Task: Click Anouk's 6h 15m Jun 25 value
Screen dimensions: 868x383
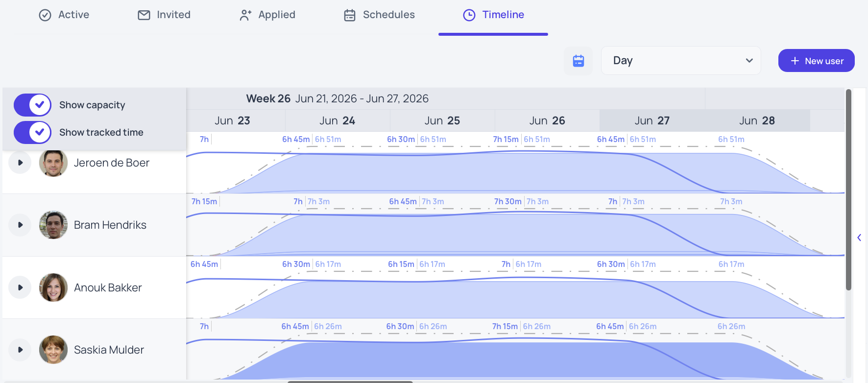Action: 401,264
